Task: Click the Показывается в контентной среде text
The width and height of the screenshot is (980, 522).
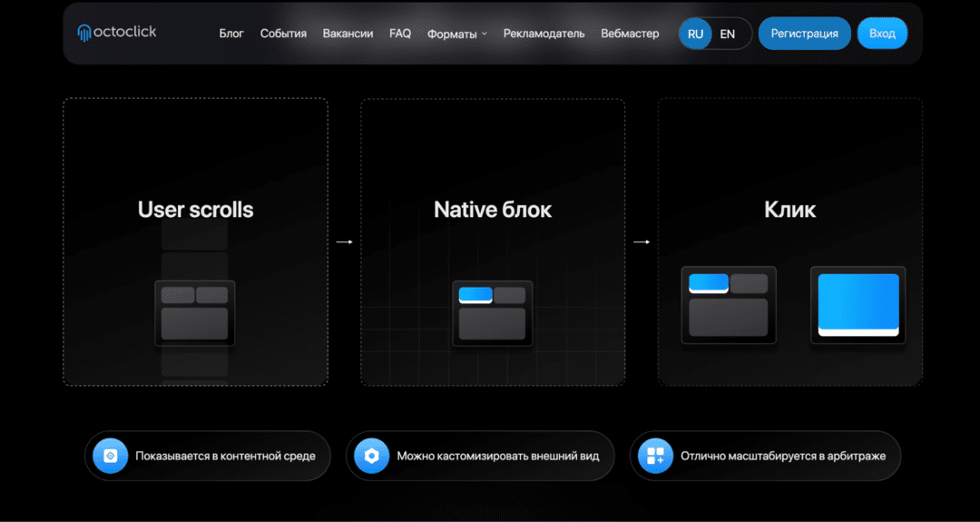Action: pos(225,456)
